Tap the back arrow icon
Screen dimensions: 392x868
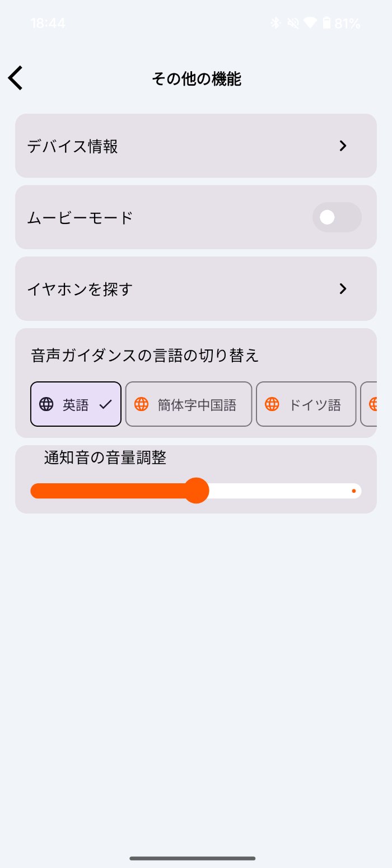coord(16,78)
